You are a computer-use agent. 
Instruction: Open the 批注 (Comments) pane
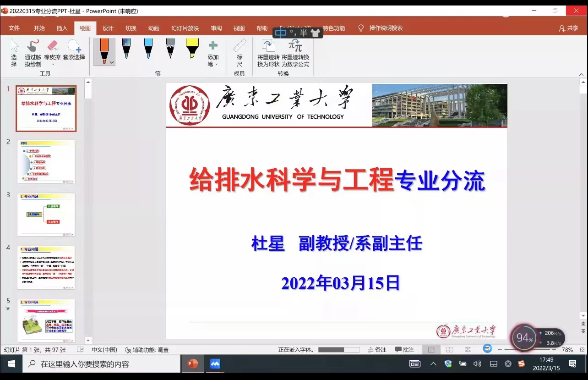coord(404,350)
